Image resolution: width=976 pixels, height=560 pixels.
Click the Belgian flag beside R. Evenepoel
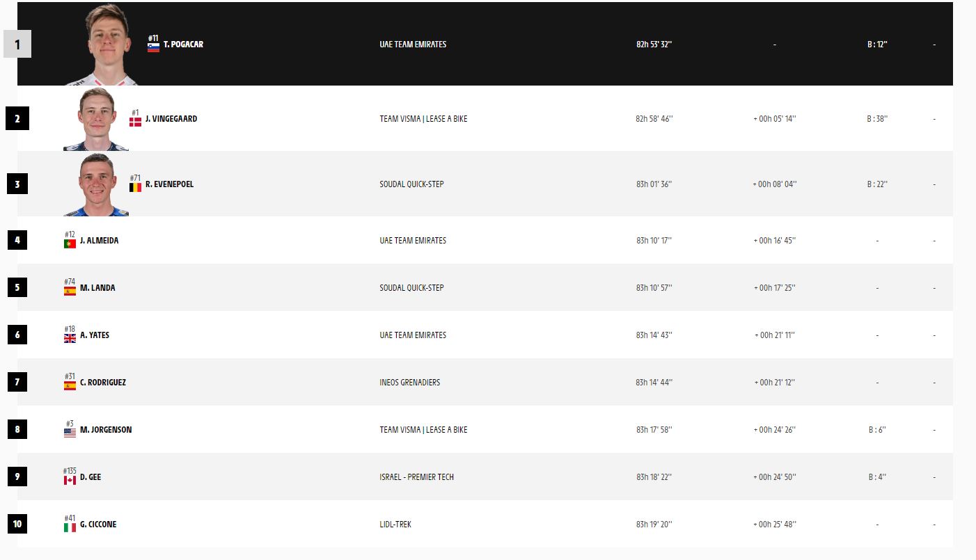pos(135,187)
